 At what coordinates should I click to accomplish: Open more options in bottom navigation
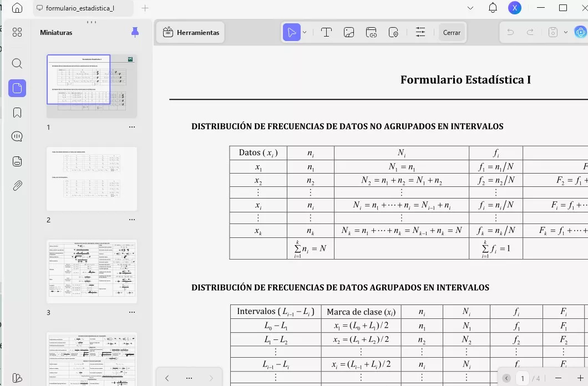click(189, 378)
